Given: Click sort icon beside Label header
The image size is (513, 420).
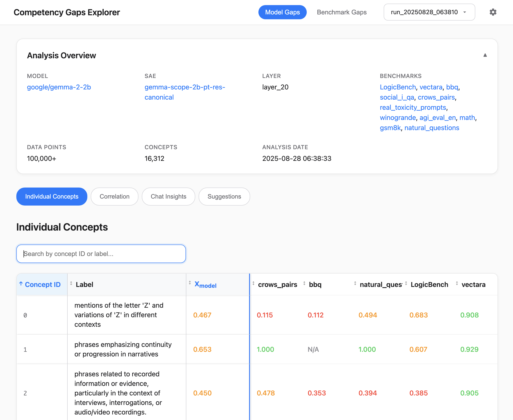Looking at the screenshot, I should (71, 283).
